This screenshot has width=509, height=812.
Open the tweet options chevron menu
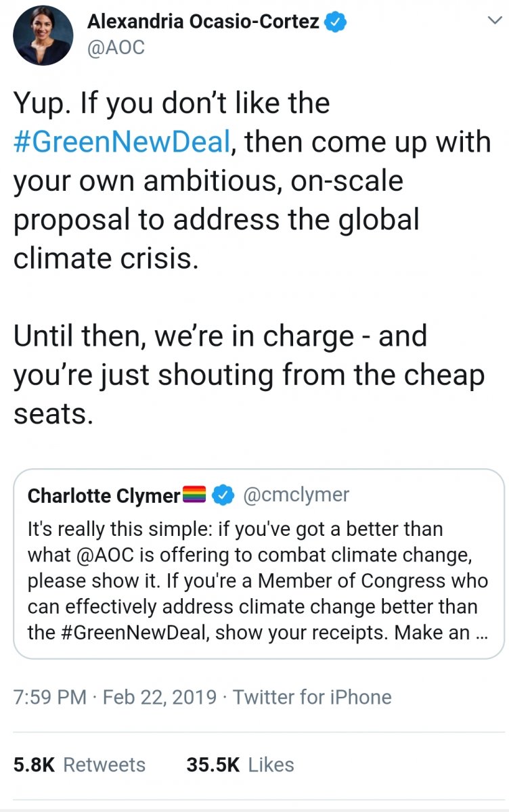495,22
